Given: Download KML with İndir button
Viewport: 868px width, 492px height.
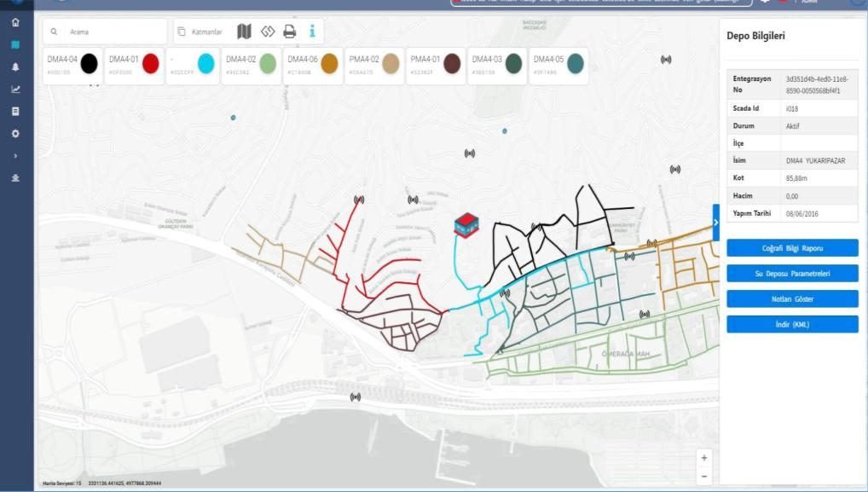Looking at the screenshot, I should tap(792, 324).
